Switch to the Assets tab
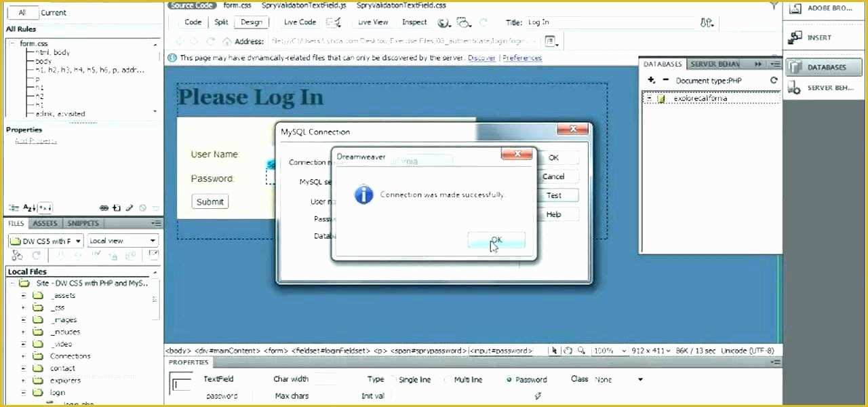Screen dimensions: 868x407 [45, 223]
